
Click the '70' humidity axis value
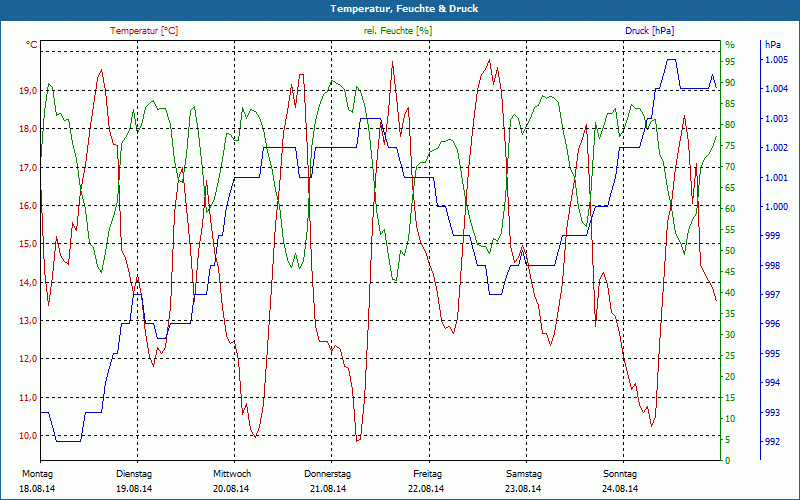730,167
